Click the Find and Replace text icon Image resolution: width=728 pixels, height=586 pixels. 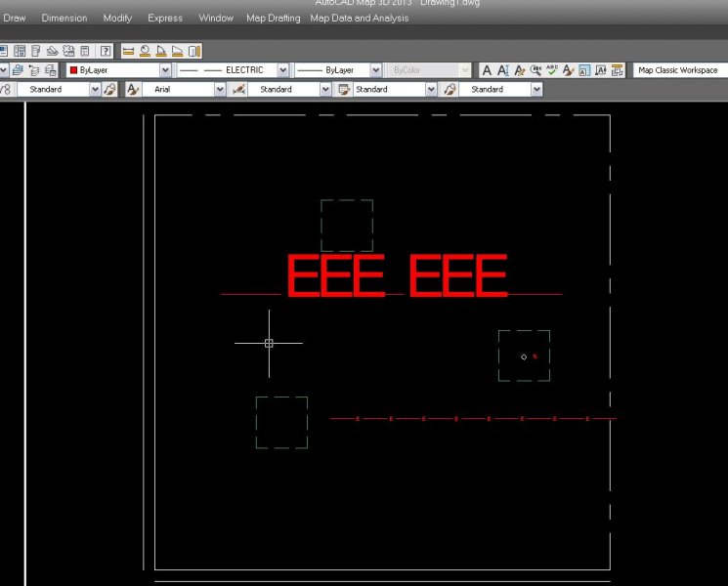click(535, 70)
